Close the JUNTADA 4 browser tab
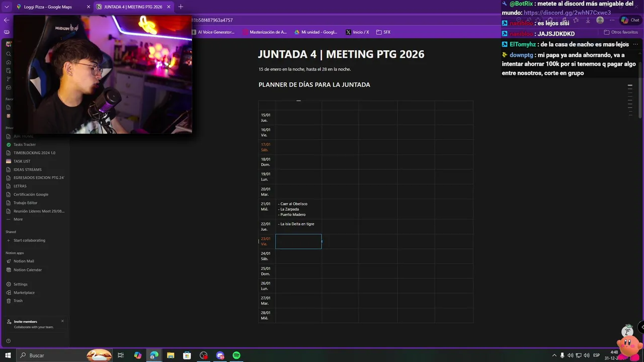Image resolution: width=644 pixels, height=362 pixels. pos(169,7)
